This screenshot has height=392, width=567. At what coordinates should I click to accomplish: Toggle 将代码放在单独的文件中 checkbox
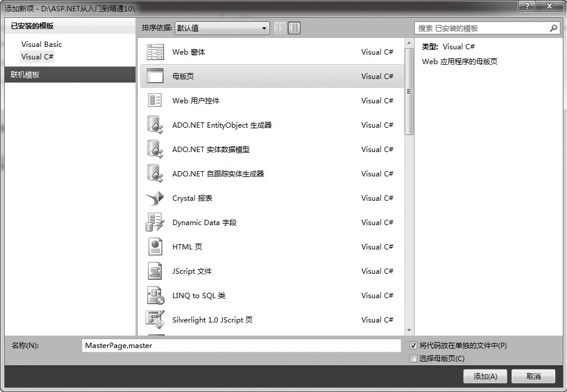pos(413,346)
